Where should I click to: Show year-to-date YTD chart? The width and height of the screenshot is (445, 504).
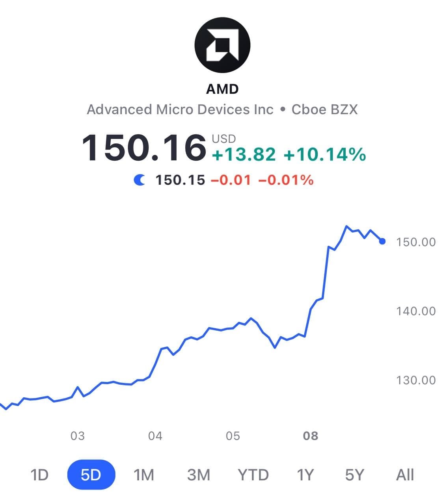pyautogui.click(x=253, y=475)
